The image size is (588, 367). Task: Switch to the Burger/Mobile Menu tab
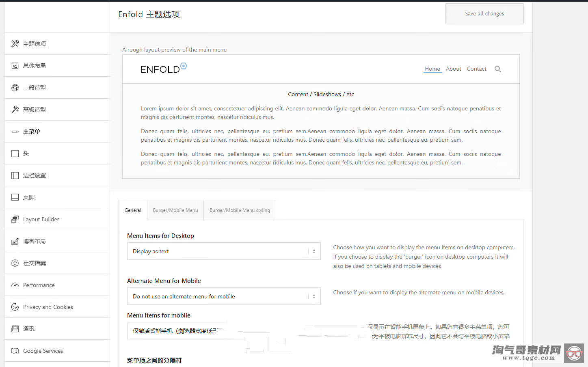(x=175, y=210)
